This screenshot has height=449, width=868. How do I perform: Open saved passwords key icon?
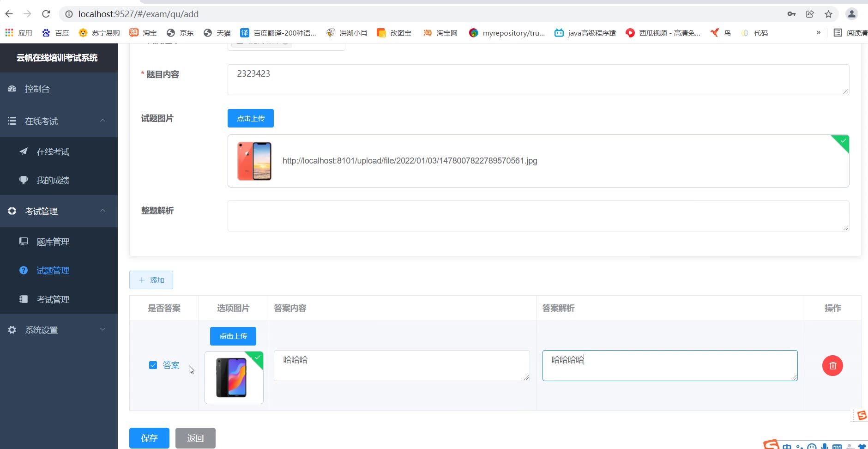791,14
